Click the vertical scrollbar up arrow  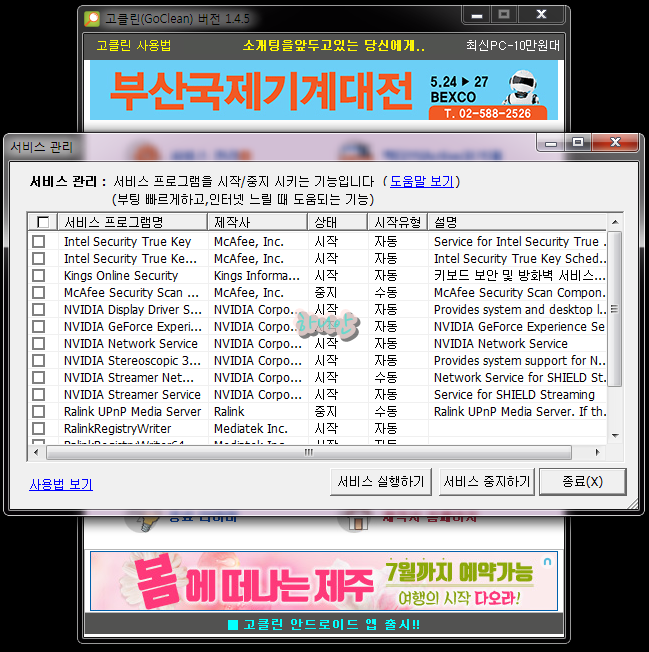tap(615, 222)
